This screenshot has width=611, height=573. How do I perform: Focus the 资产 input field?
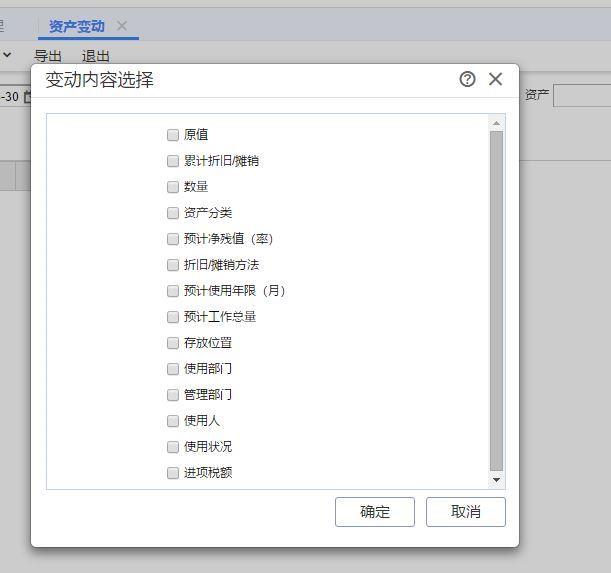(x=582, y=95)
